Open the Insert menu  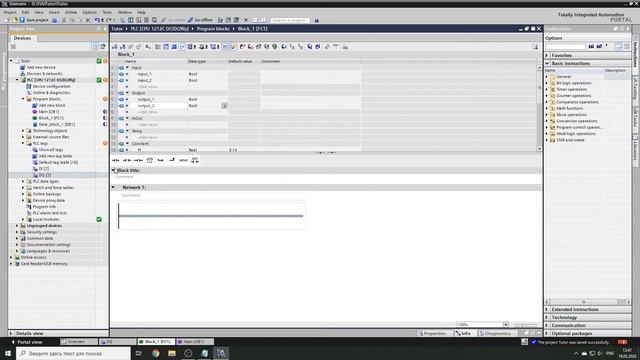[x=54, y=12]
